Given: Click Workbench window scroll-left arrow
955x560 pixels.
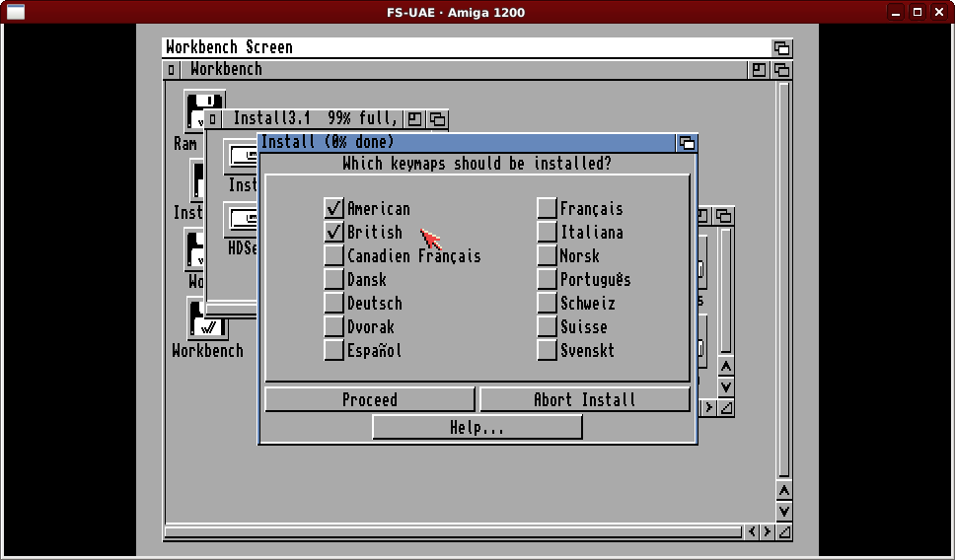Looking at the screenshot, I should click(x=753, y=532).
